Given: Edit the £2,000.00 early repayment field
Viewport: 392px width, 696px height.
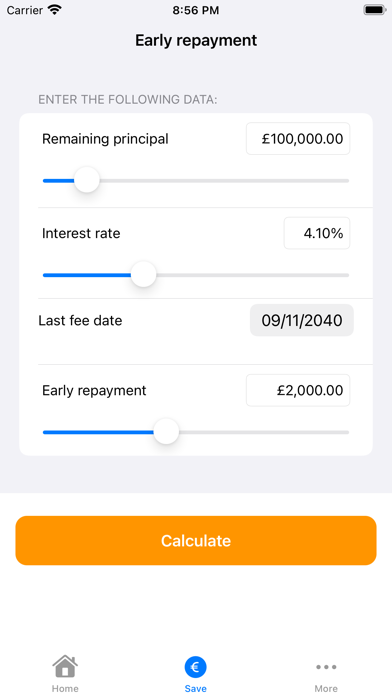Looking at the screenshot, I should pos(298,390).
